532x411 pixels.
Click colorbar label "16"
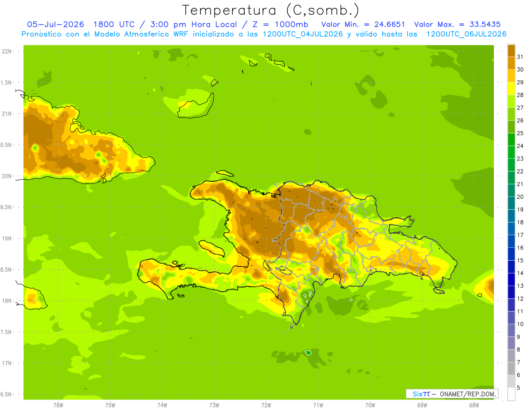pos(520,248)
